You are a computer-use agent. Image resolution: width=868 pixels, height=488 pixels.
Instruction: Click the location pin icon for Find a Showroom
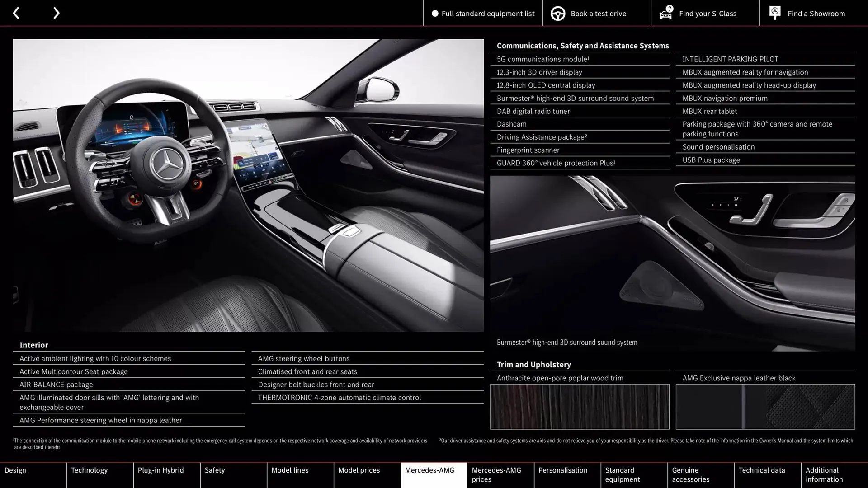pyautogui.click(x=774, y=13)
